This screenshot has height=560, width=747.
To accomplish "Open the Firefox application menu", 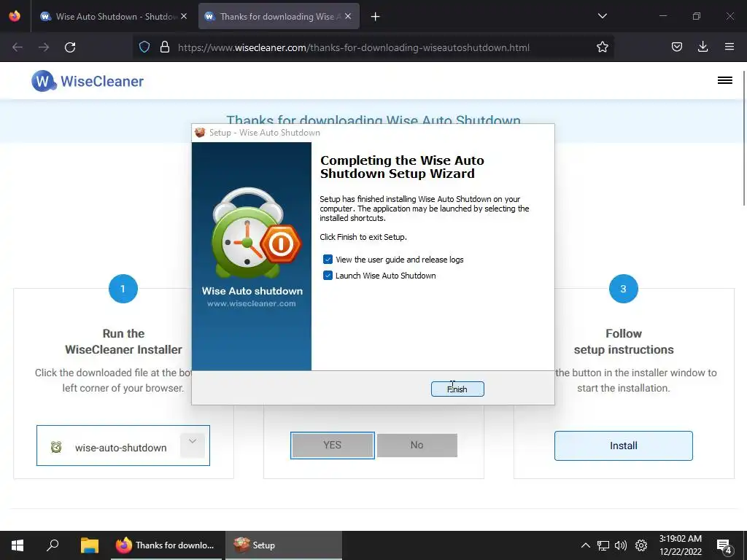I will point(729,47).
